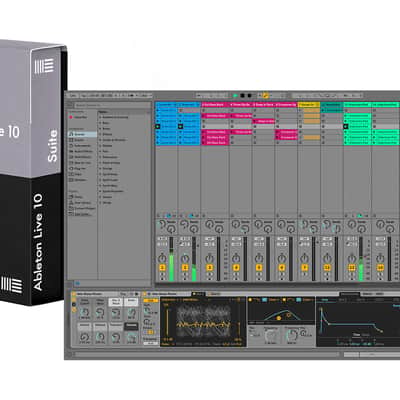Image resolution: width=400 pixels, height=400 pixels.
Task: Open the Max for Live category
Action: (82, 163)
